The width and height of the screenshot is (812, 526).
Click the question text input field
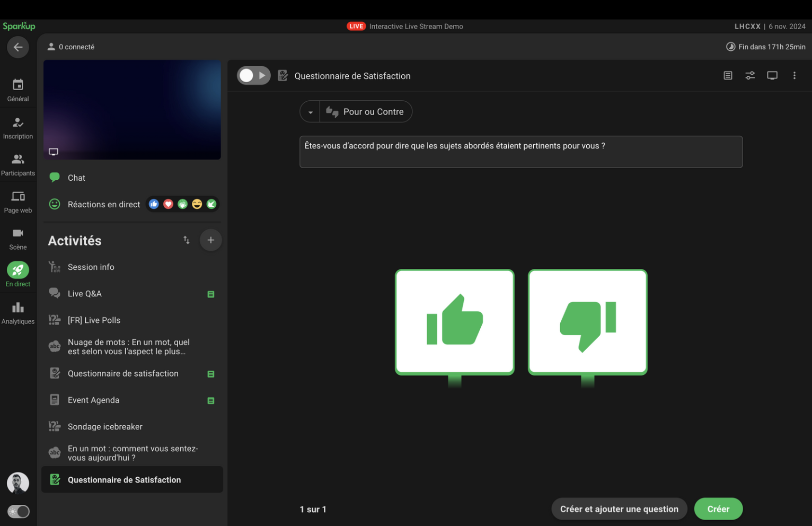coord(520,152)
